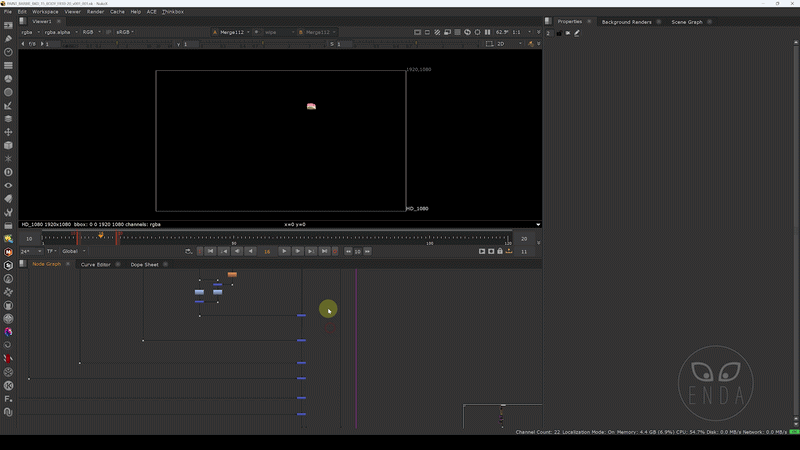Open the Particles nodes toolbar icon
The height and width of the screenshot is (450, 800).
[x=8, y=159]
